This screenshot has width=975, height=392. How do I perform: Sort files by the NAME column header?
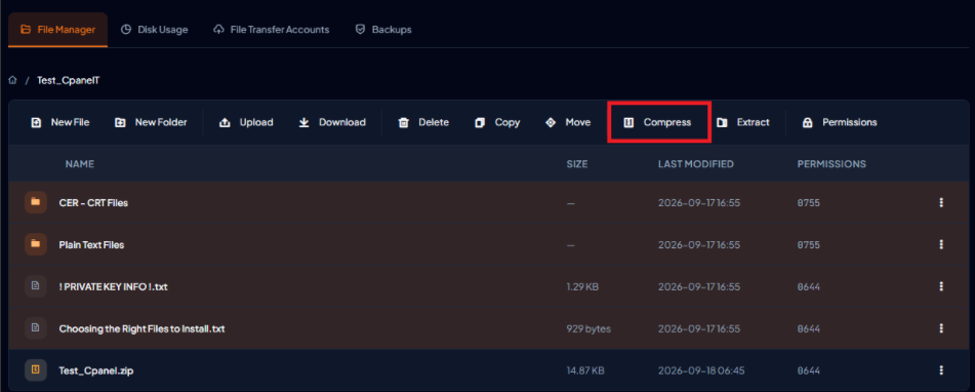80,164
